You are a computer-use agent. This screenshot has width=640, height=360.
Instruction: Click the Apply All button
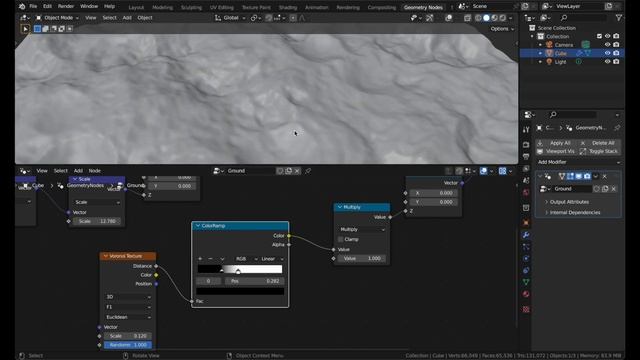[556, 143]
